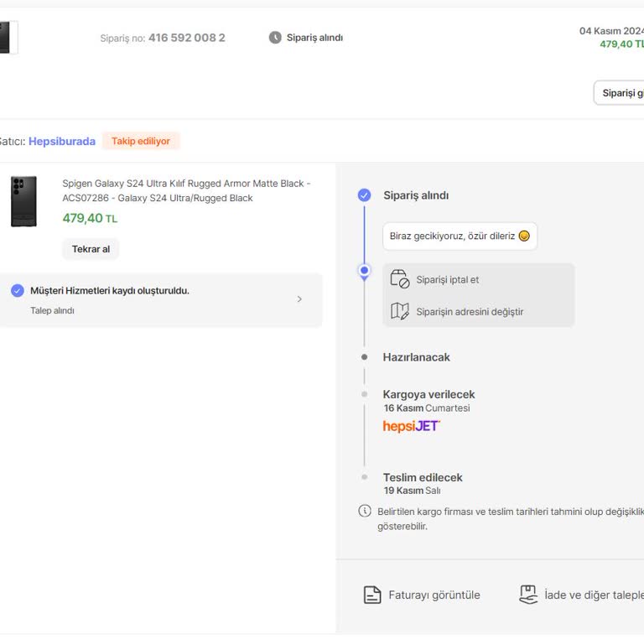Click the blue checkmark at Sipariş alındı step

[x=364, y=195]
